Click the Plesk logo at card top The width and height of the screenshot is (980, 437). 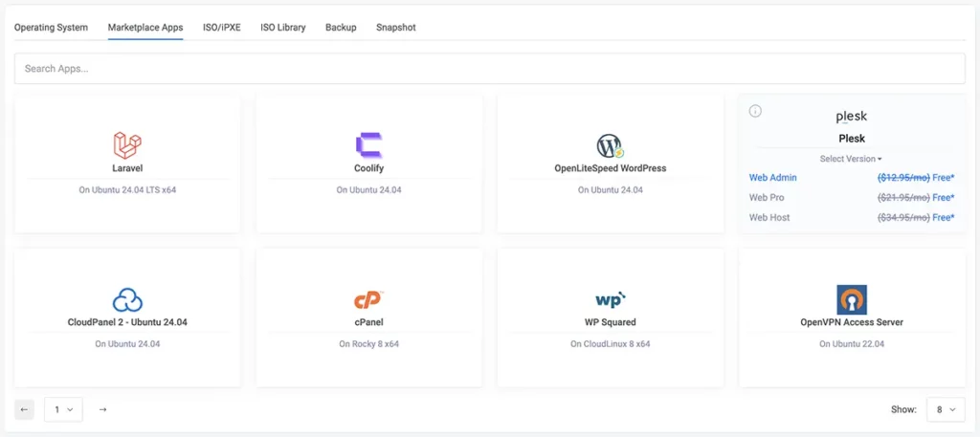pyautogui.click(x=851, y=117)
